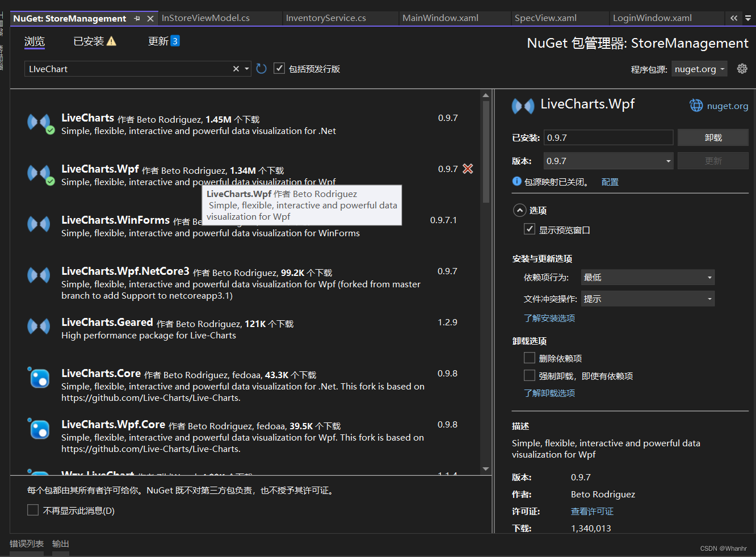Clear the search box with the X icon

coord(235,68)
